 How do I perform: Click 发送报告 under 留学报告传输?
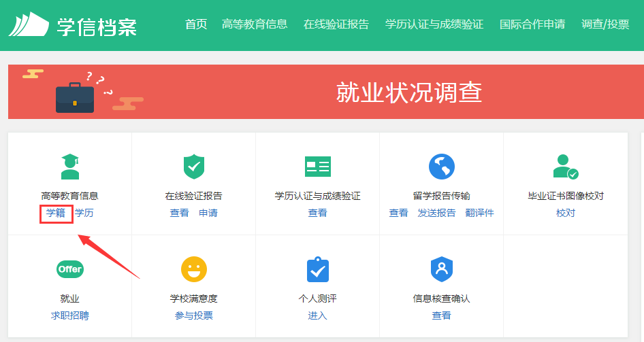coord(436,213)
